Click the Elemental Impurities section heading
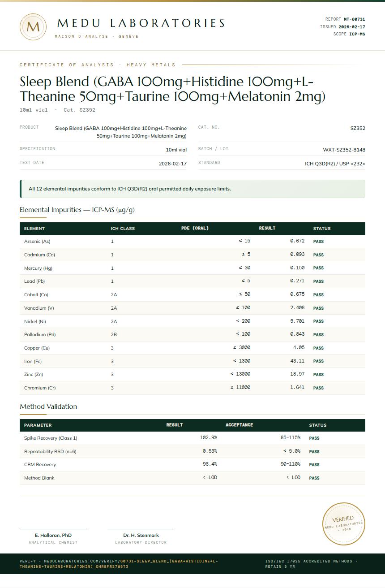This screenshot has width=385, height=588. (77, 210)
